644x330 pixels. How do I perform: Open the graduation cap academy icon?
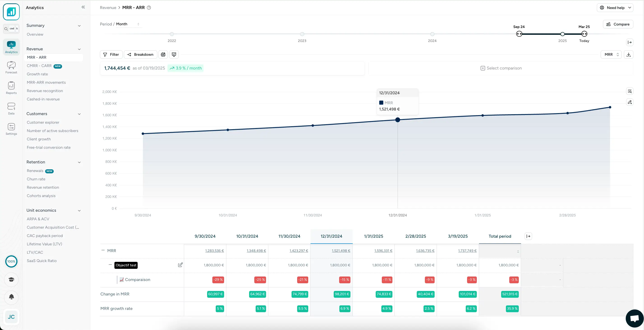(x=11, y=279)
